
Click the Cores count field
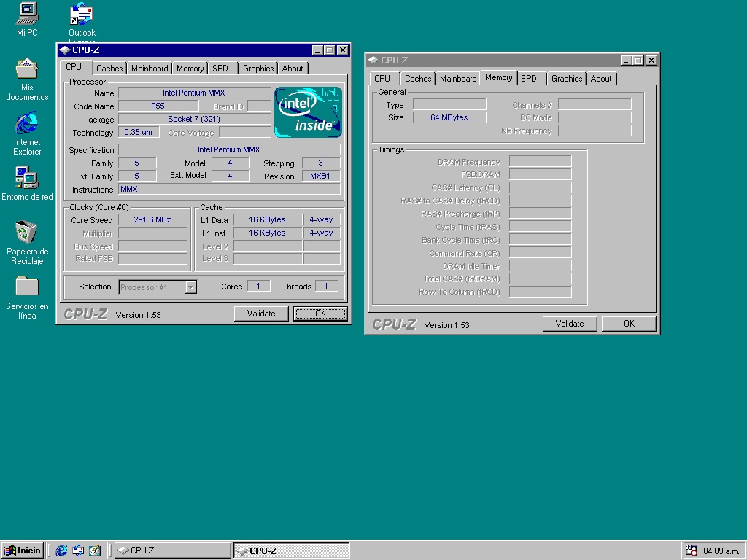point(258,286)
